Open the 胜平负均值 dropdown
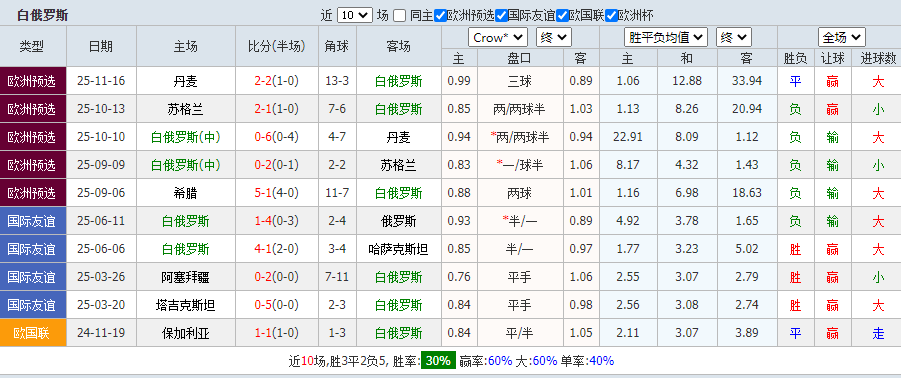The width and height of the screenshot is (901, 378). click(665, 38)
